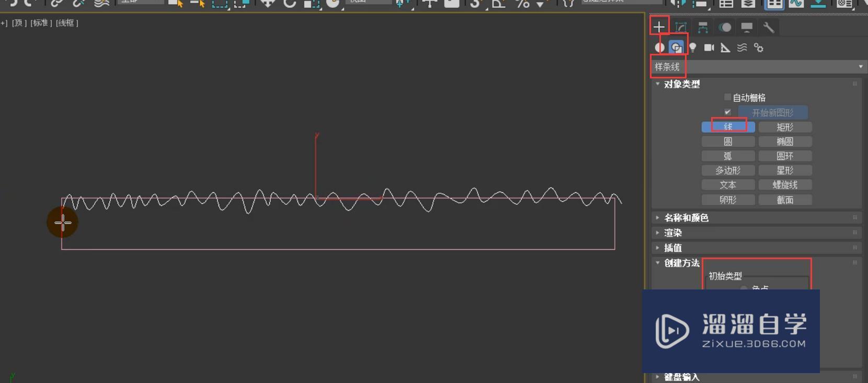Open the 顶 viewport view menu
The width and height of the screenshot is (868, 383).
(x=19, y=23)
